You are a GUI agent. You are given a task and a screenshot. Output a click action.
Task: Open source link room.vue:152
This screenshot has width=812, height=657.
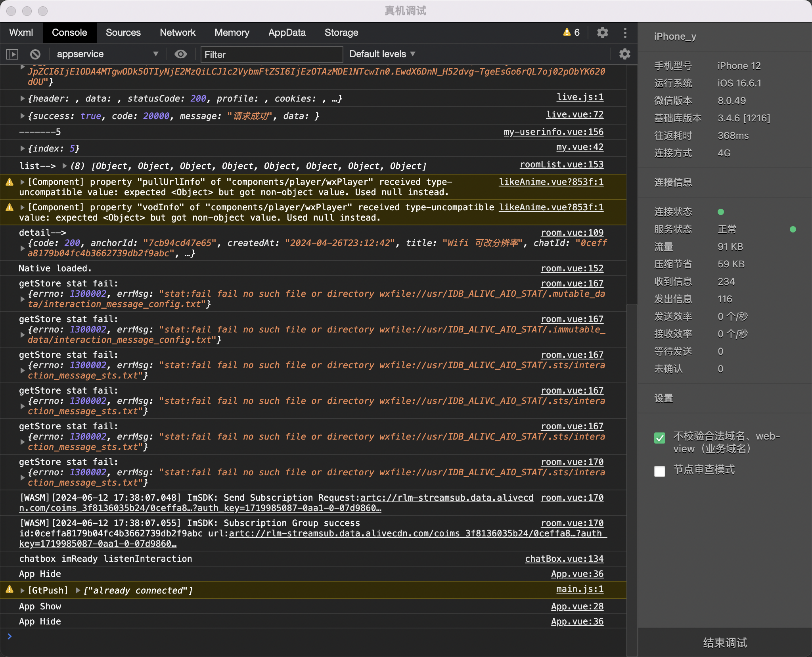click(x=572, y=269)
